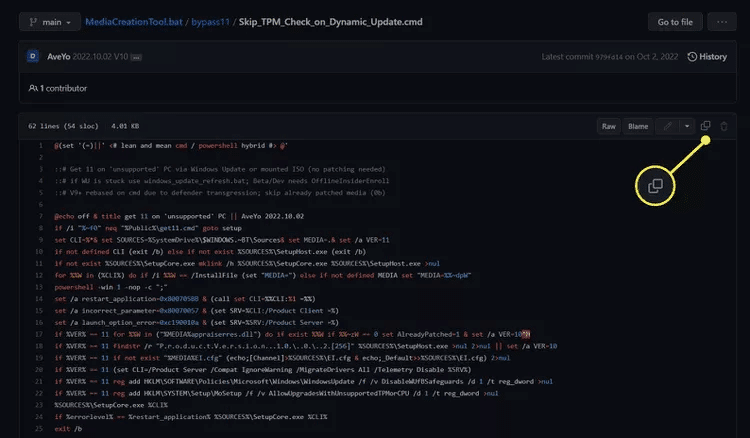
Task: Click the pencil edit file icon
Action: pyautogui.click(x=668, y=126)
